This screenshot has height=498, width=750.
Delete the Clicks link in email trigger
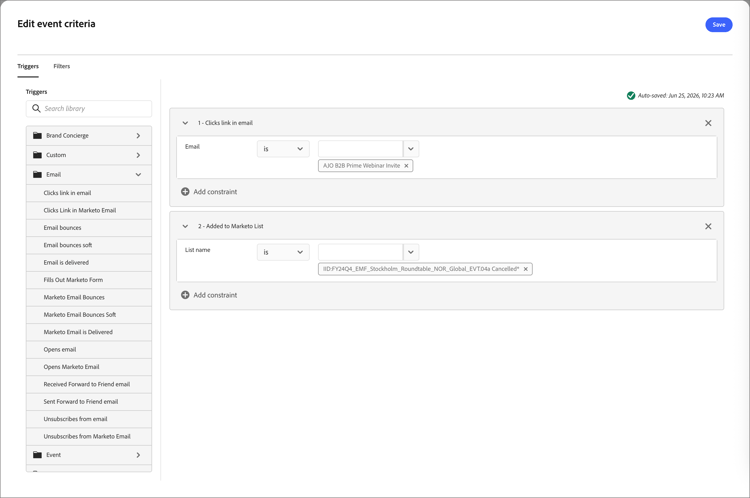click(x=708, y=123)
